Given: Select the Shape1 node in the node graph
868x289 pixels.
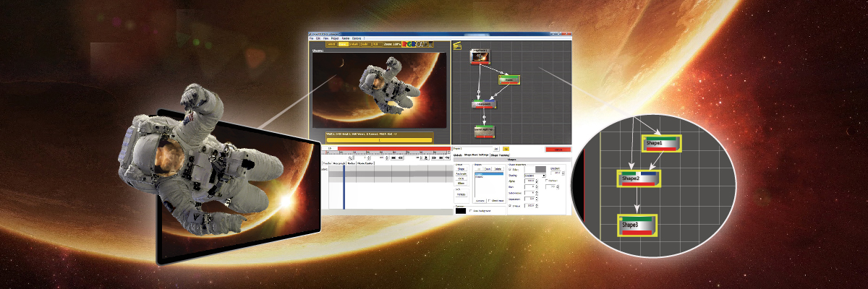Looking at the screenshot, I should (509, 79).
